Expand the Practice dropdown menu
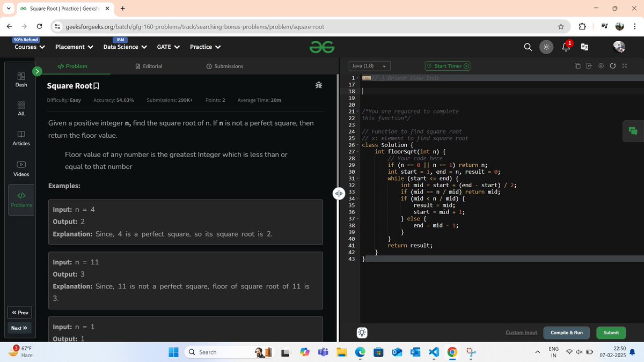Image resolution: width=644 pixels, height=362 pixels. coord(206,47)
